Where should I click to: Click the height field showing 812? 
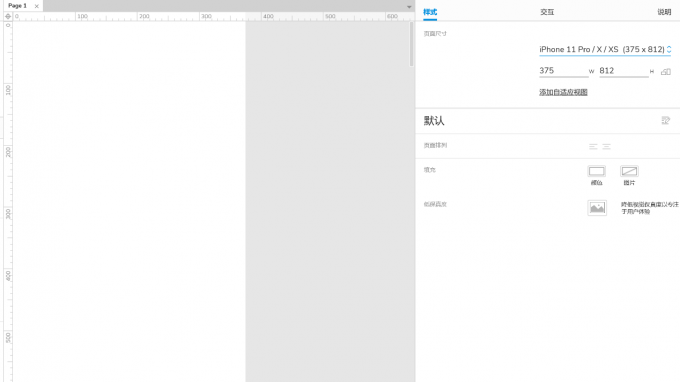624,71
